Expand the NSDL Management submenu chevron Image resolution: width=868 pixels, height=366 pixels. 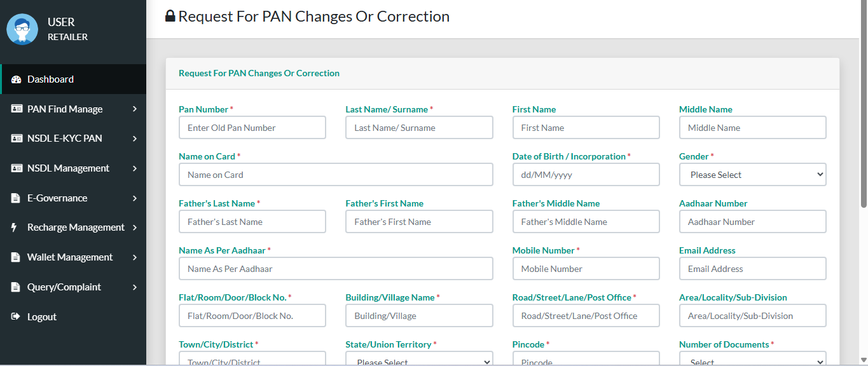135,168
